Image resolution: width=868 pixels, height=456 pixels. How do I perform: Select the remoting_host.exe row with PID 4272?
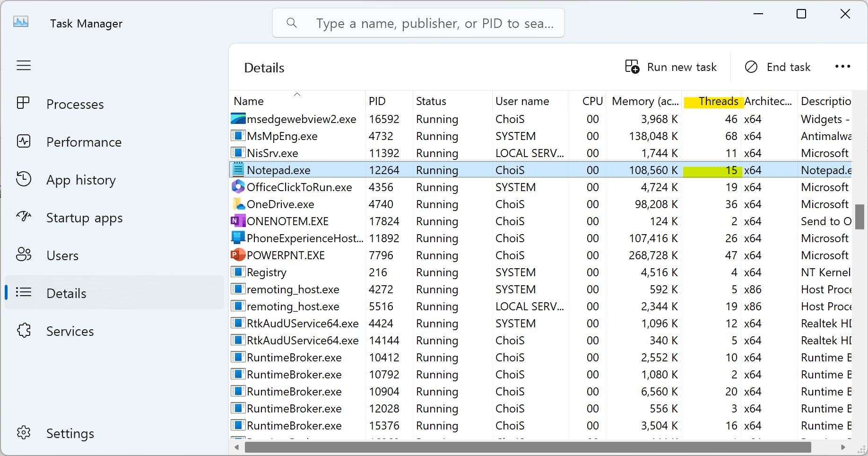[x=540, y=289]
